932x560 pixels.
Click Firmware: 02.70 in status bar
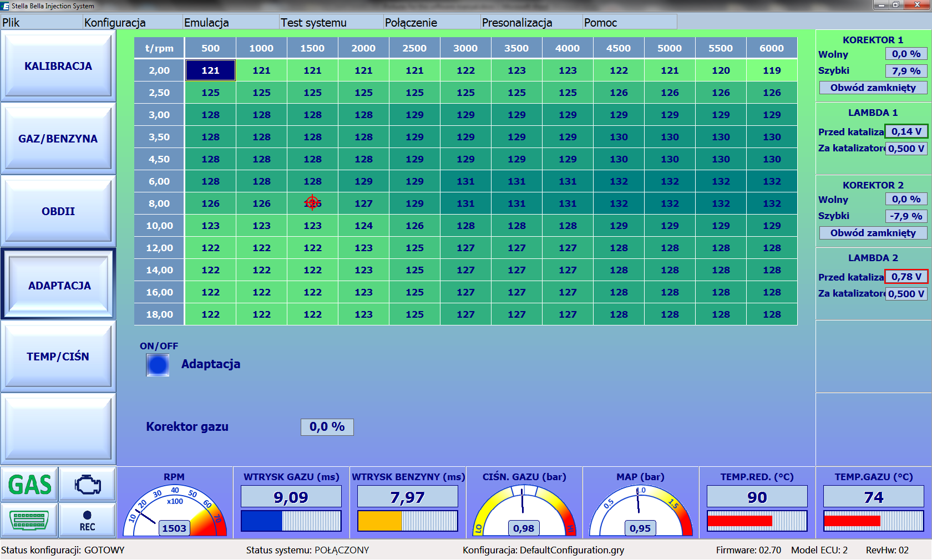(x=748, y=550)
